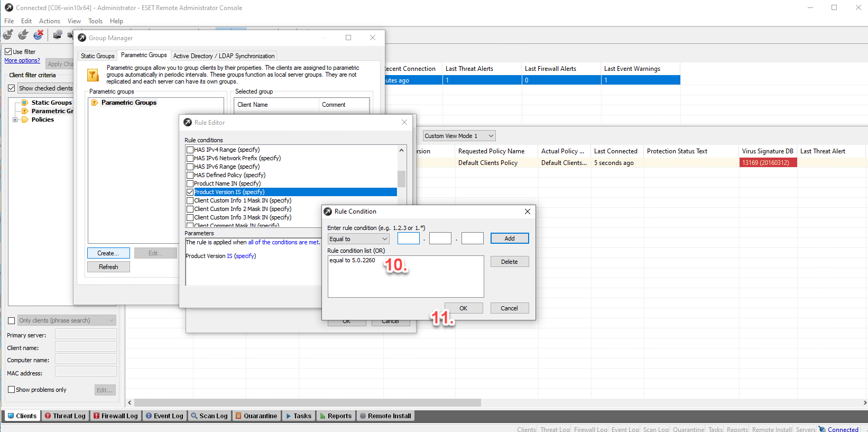Select 'equal to 5.0.2260' in condition list
Viewport: 868px width, 432px height.
pyautogui.click(x=352, y=260)
